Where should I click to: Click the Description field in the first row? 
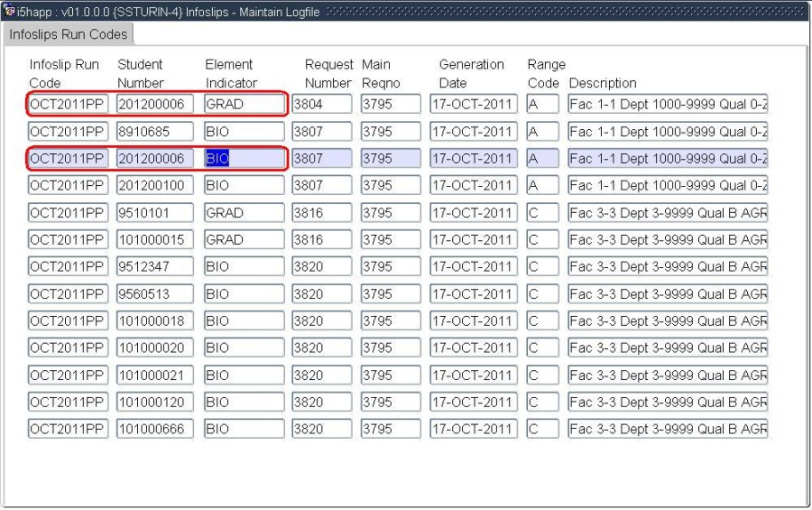[x=668, y=105]
